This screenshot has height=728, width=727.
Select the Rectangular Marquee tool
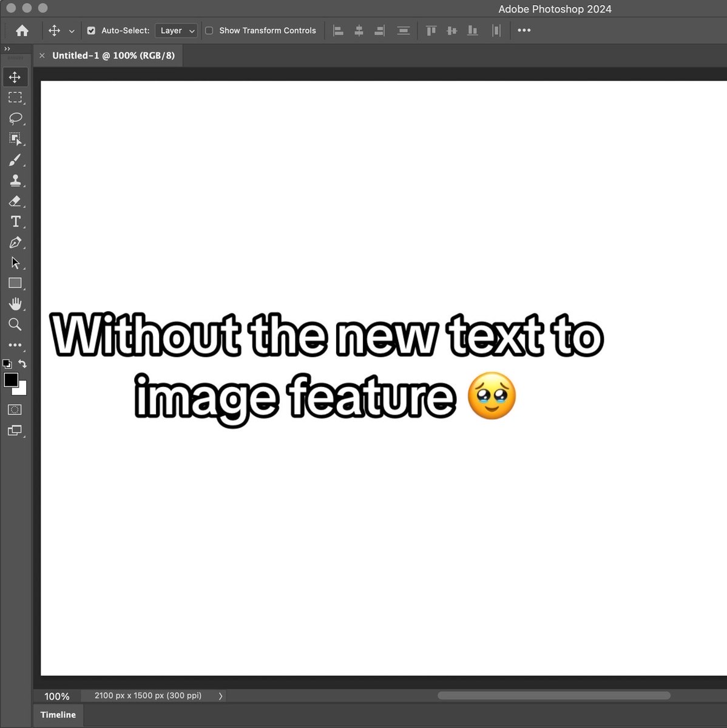click(x=15, y=97)
